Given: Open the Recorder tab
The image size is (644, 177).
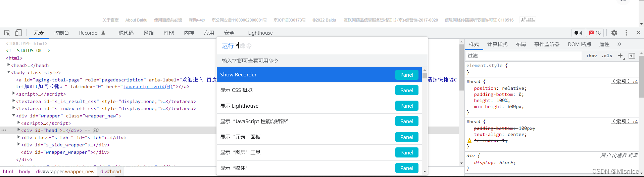Looking at the screenshot, I should pos(92,33).
